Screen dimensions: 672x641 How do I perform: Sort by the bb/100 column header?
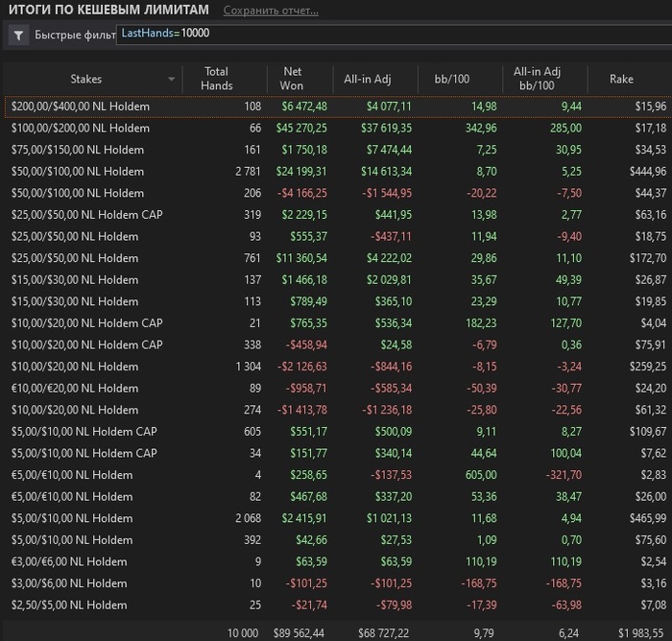point(452,79)
